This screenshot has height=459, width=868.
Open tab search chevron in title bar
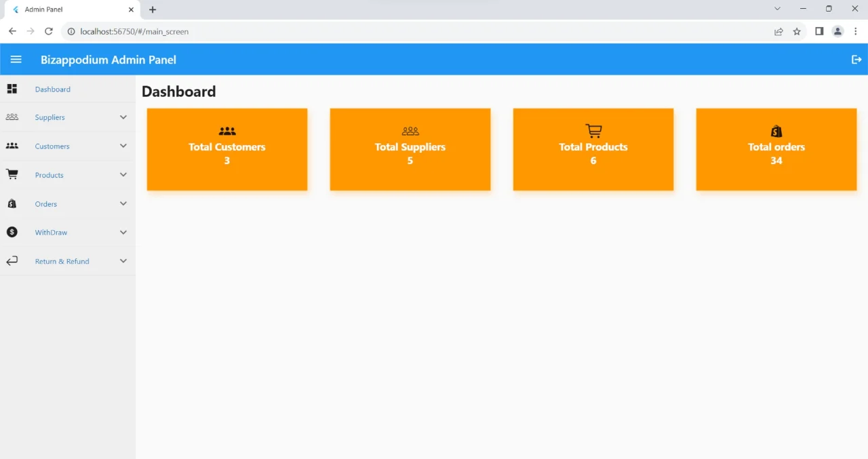(x=777, y=9)
